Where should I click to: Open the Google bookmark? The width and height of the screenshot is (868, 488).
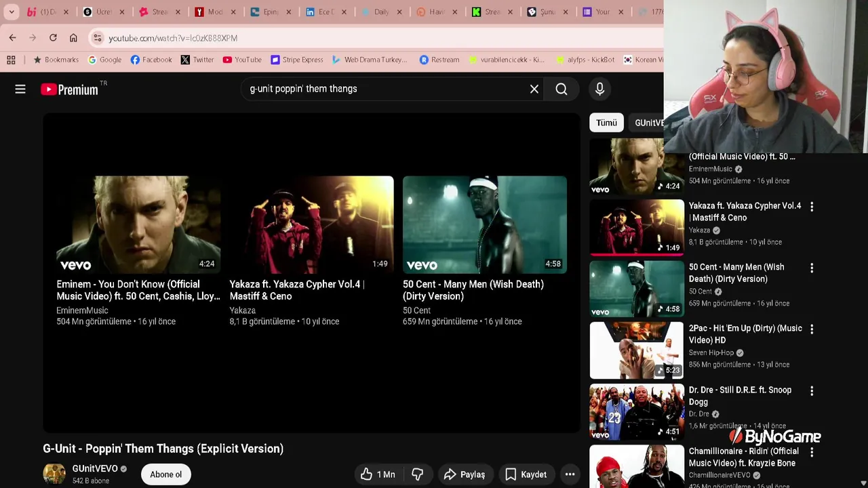pyautogui.click(x=104, y=60)
